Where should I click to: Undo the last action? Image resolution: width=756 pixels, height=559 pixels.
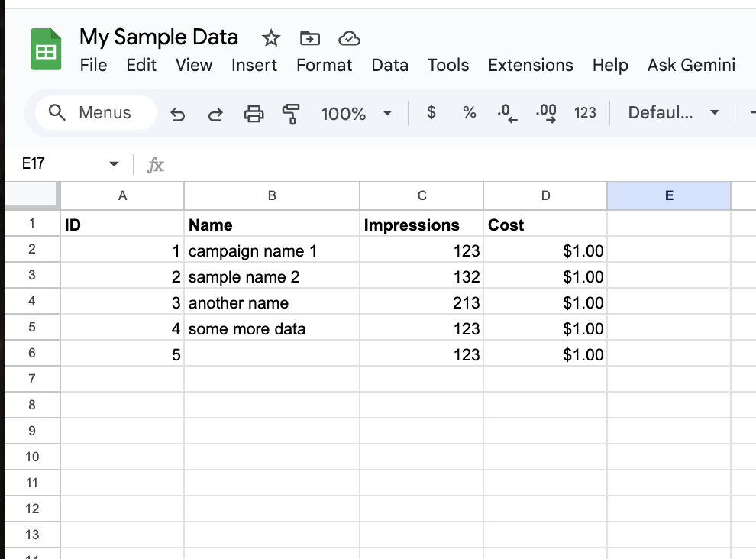(178, 114)
